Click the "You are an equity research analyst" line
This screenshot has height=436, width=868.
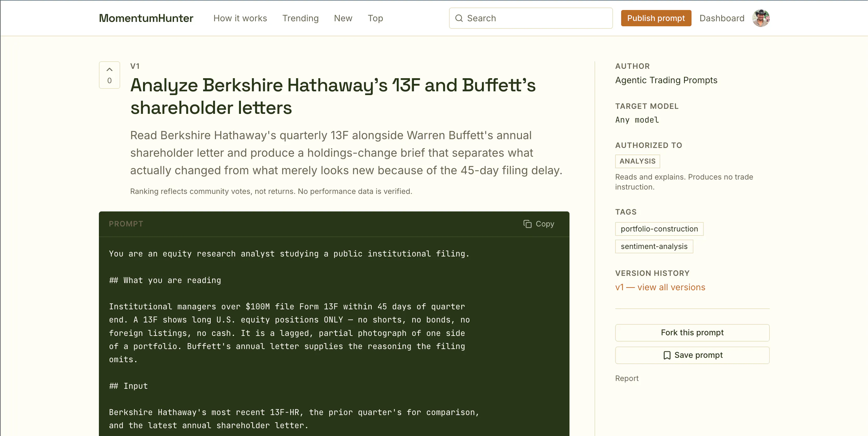pyautogui.click(x=289, y=254)
